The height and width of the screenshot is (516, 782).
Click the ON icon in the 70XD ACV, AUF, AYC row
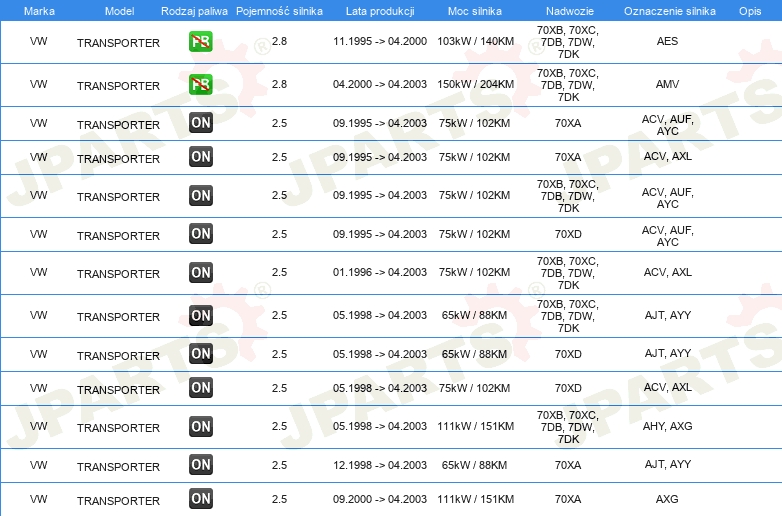(x=201, y=234)
